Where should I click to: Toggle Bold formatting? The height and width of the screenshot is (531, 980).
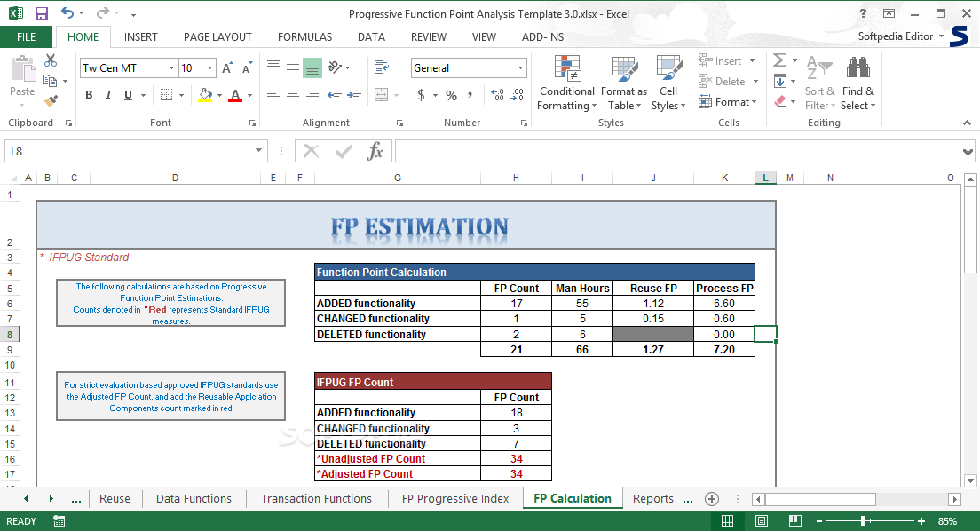(x=89, y=95)
